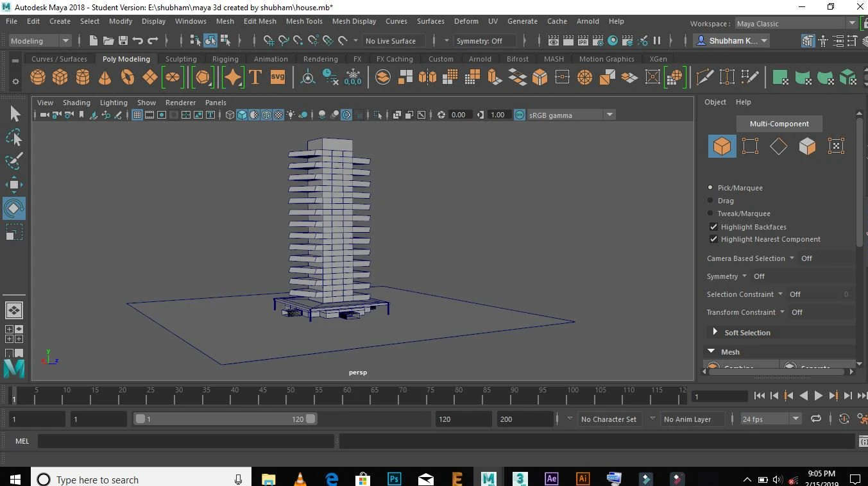Create a polygon cylinder from the shelf

click(x=83, y=78)
